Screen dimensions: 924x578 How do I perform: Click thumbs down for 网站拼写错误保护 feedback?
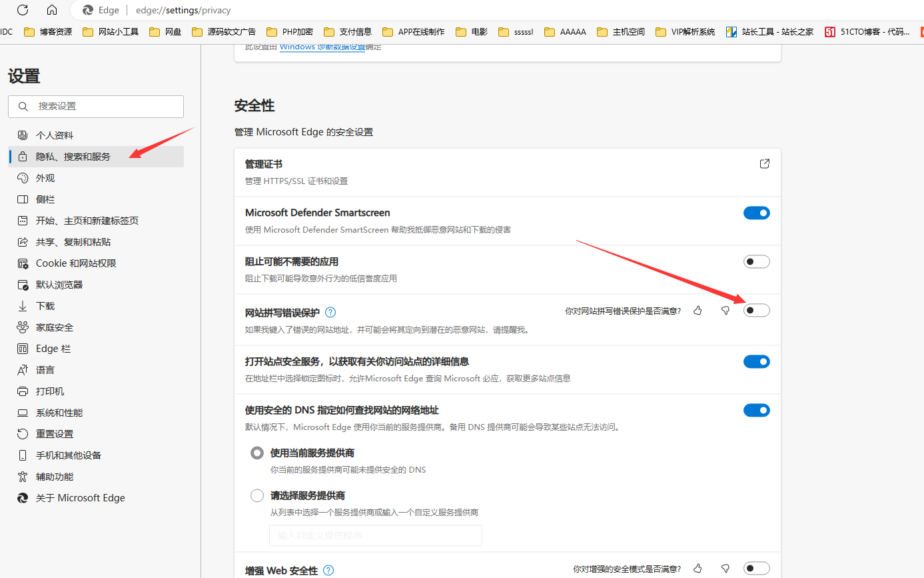725,310
